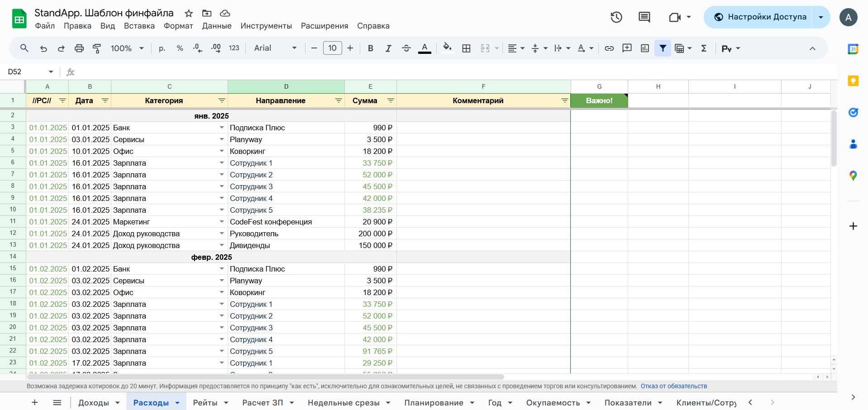Viewport: 868px width, 410px height.
Task: Click the Настройки Доступа button
Action: click(760, 17)
